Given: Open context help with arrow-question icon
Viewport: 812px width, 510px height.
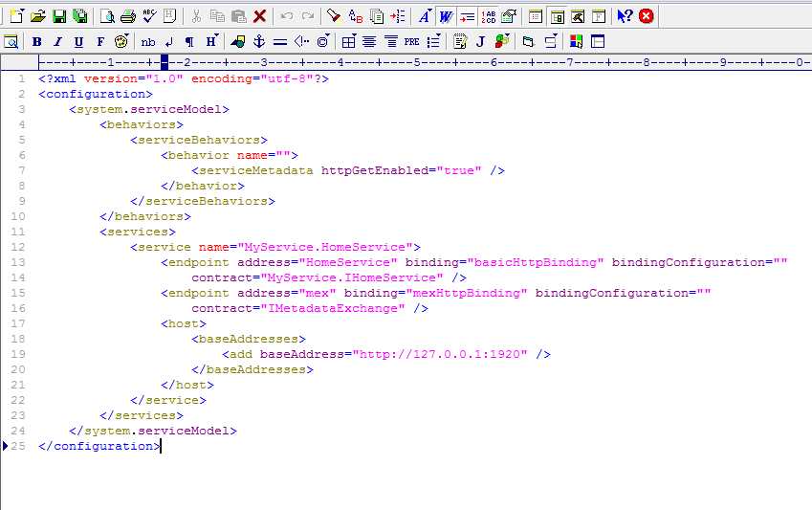Looking at the screenshot, I should point(625,16).
